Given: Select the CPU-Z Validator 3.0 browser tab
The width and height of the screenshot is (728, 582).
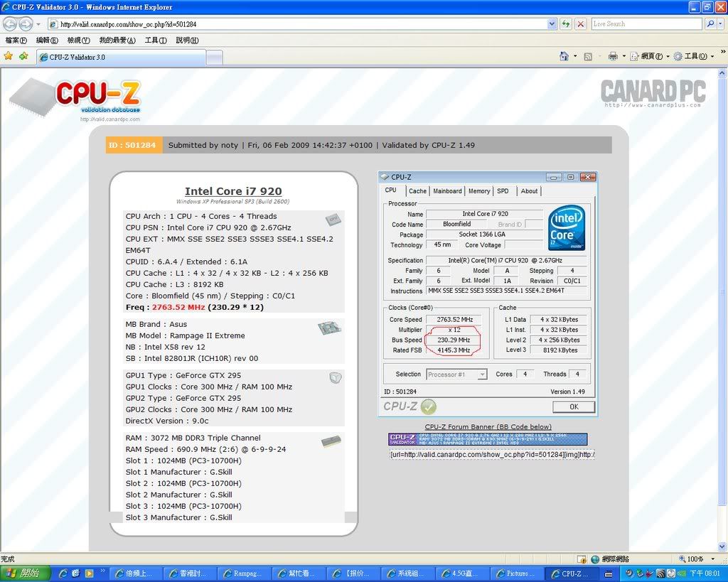Looking at the screenshot, I should click(121, 57).
